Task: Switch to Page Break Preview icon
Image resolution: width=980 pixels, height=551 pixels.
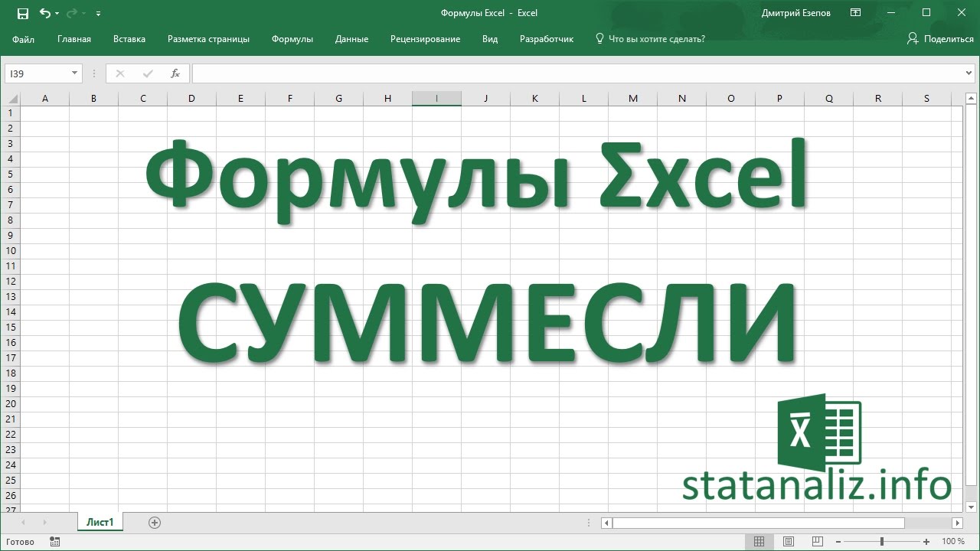Action: tap(818, 541)
